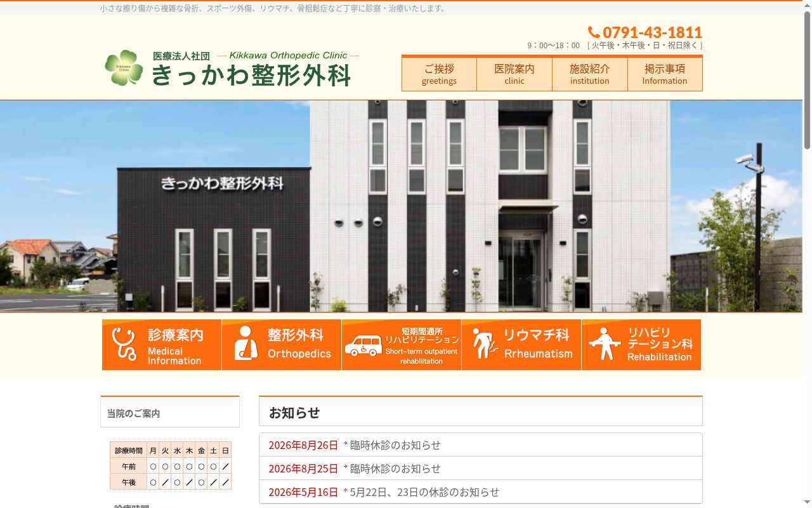Click the 月 column header in schedule
Image resolution: width=812 pixels, height=508 pixels.
coord(153,450)
